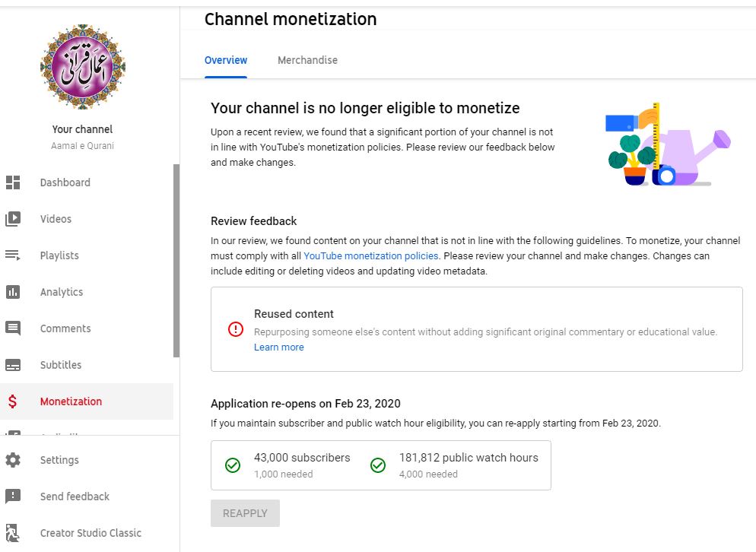Click the Videos play icon in sidebar
Image resolution: width=756 pixels, height=552 pixels.
point(13,219)
